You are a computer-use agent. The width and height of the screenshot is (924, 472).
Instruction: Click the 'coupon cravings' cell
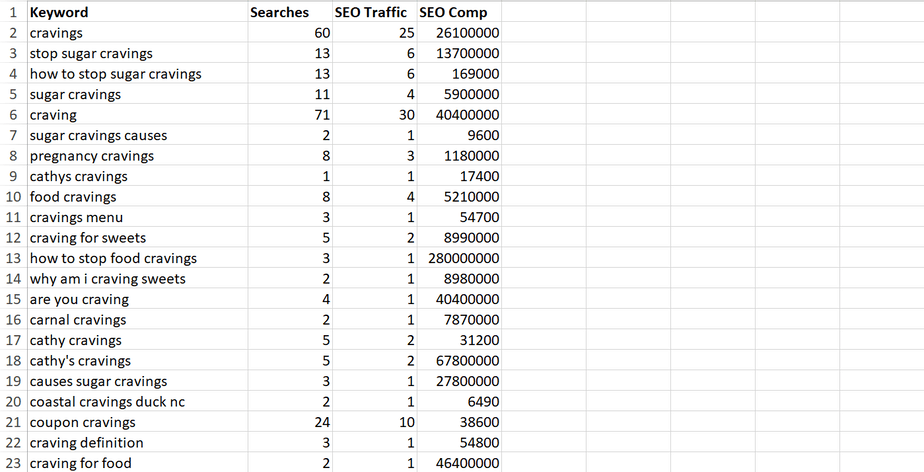(137, 422)
